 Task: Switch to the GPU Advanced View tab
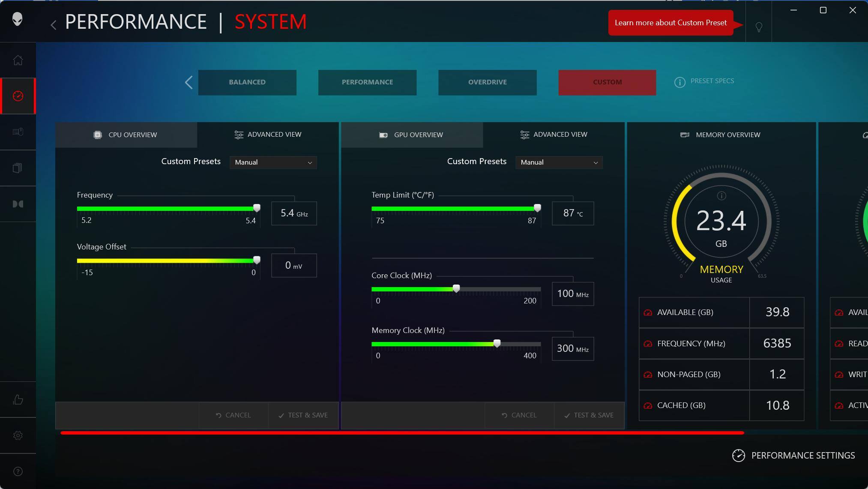click(x=554, y=135)
